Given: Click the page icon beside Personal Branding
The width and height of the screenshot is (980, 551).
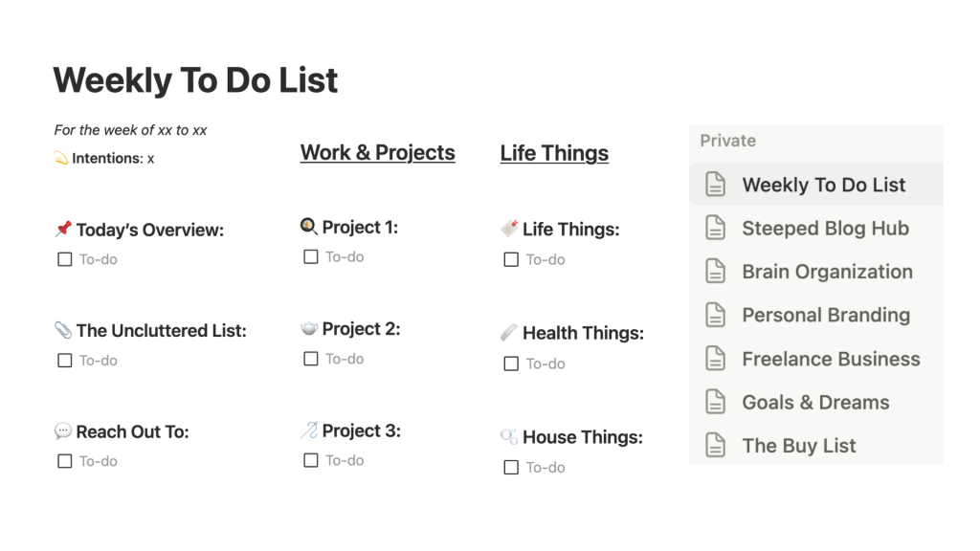Looking at the screenshot, I should (x=715, y=315).
